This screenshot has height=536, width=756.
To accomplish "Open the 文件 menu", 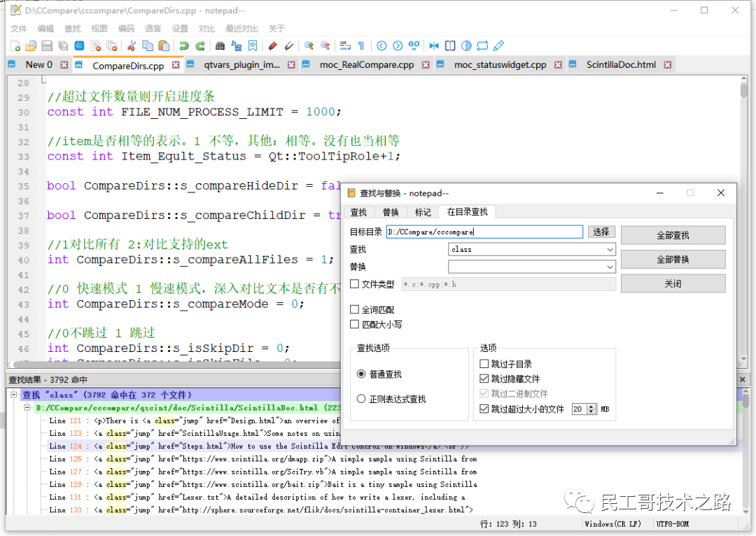I will click(19, 29).
